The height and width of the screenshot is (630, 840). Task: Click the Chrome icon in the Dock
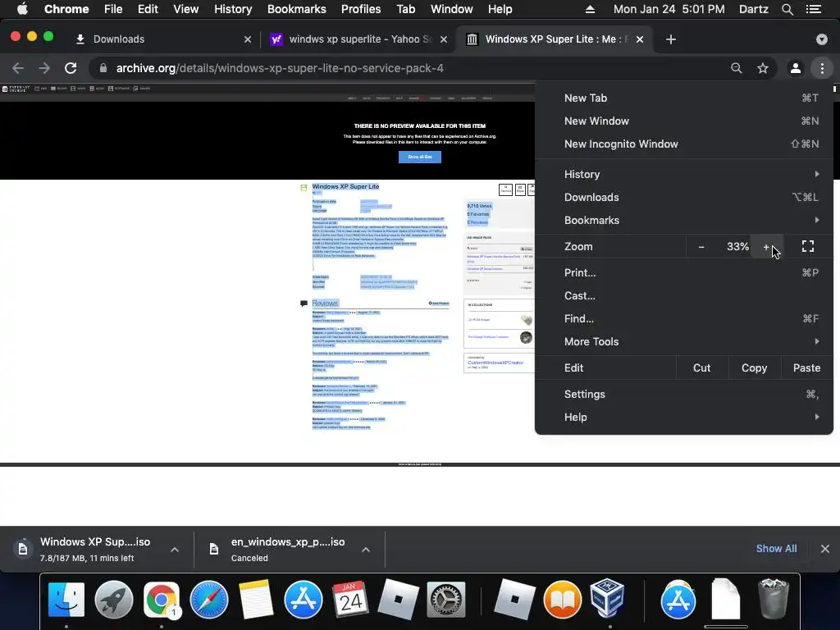pos(161,600)
